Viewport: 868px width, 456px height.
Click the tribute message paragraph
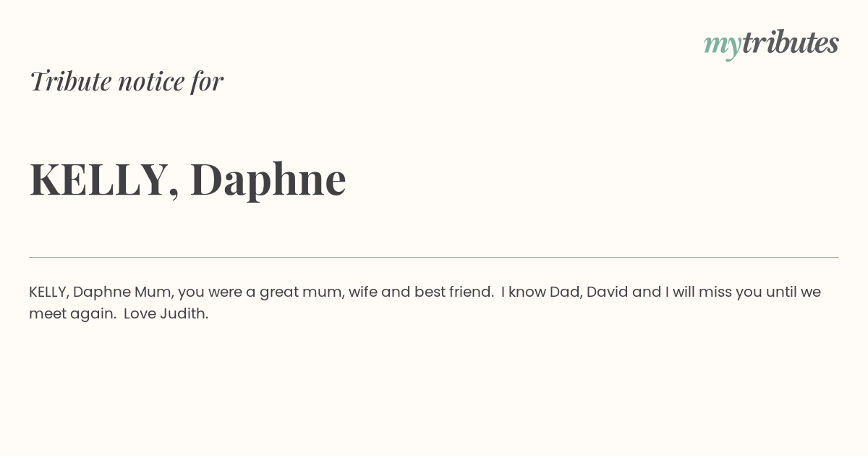425,303
